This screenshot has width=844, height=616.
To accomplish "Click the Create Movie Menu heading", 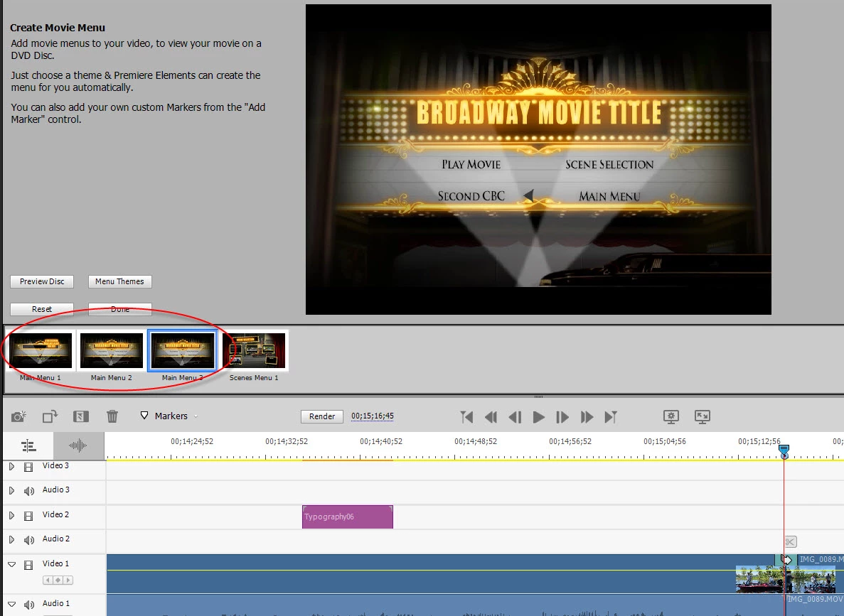I will click(x=58, y=28).
